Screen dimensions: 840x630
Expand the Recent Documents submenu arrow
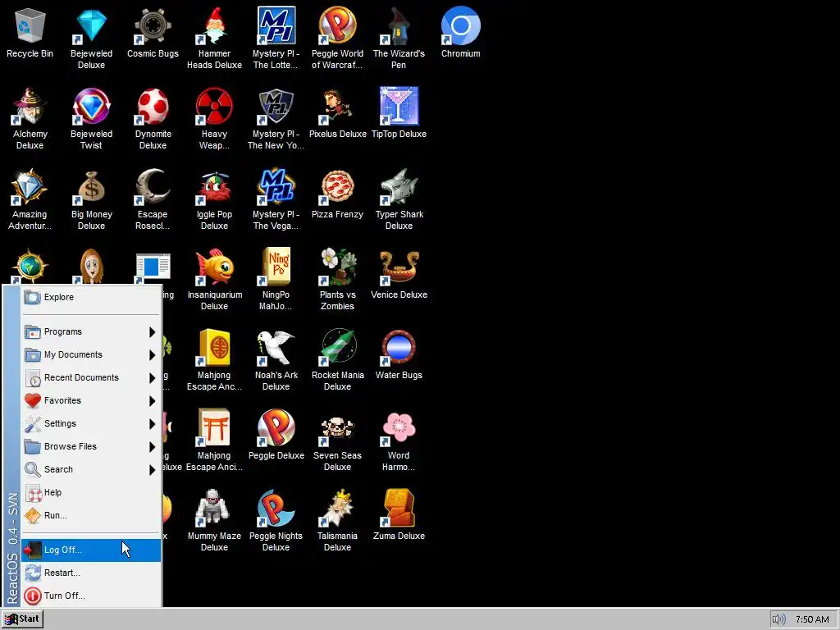tap(152, 378)
